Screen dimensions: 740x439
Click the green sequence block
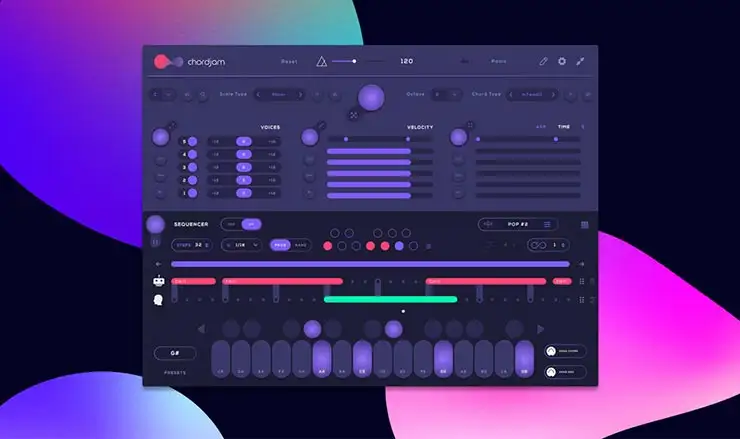pos(391,299)
